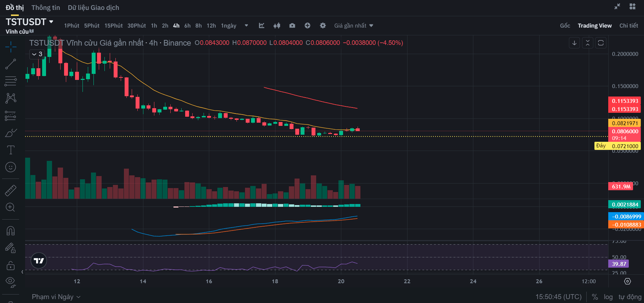Switch to the Gốc chart view
The height and width of the screenshot is (303, 644).
click(x=565, y=25)
